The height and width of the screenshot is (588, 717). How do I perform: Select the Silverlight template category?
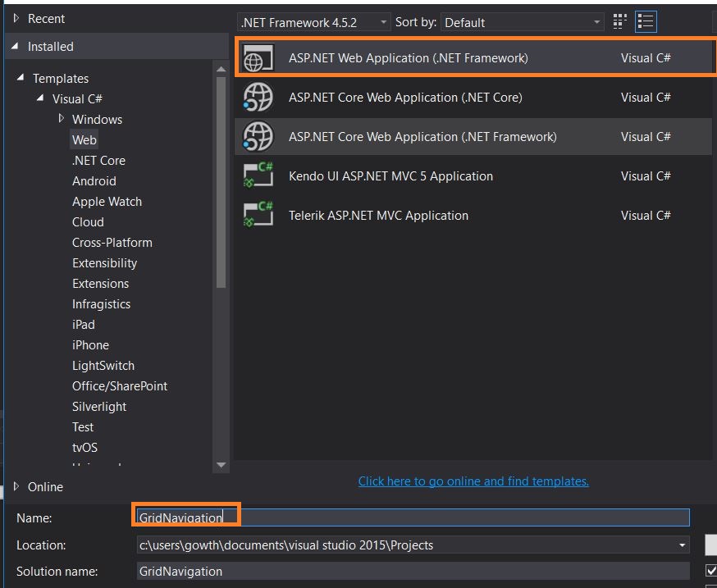pos(99,407)
